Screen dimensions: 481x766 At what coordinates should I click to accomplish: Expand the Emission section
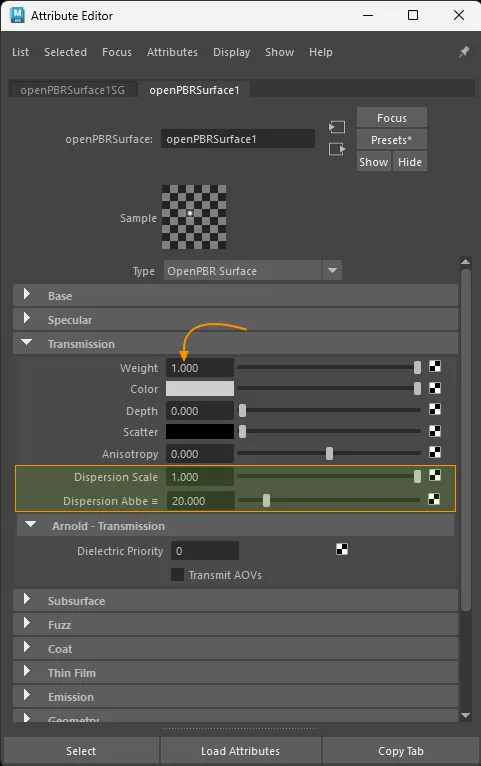tap(235, 696)
